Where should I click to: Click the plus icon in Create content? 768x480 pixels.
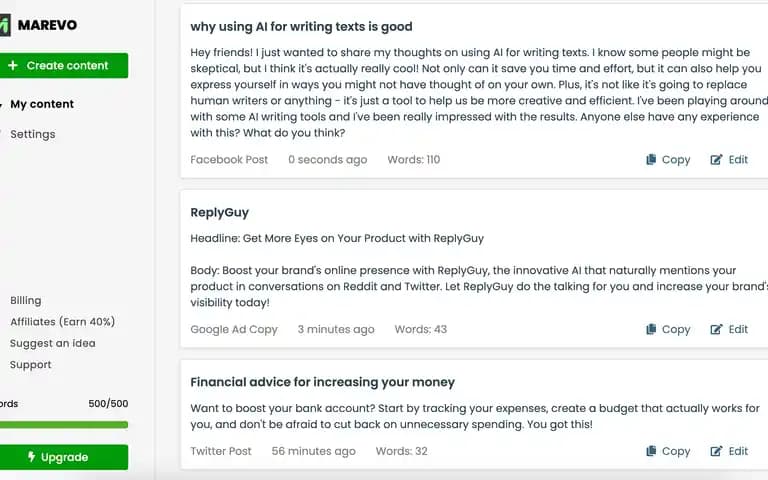pos(13,65)
